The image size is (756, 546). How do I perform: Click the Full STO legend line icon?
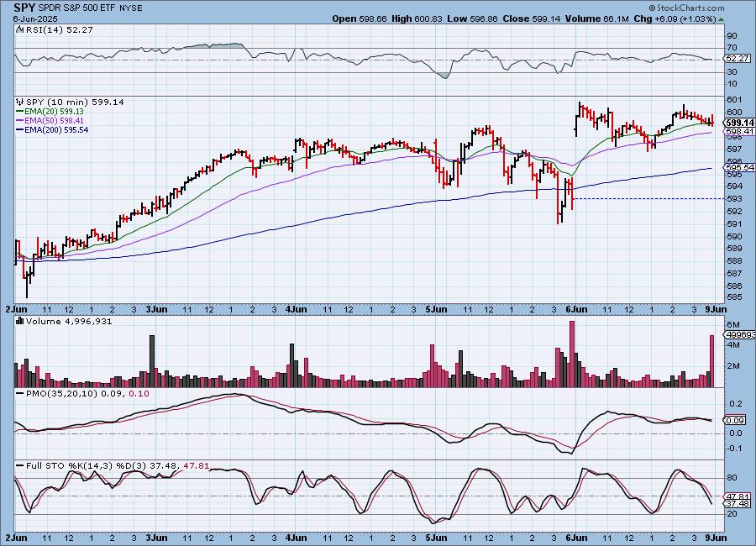[20, 466]
